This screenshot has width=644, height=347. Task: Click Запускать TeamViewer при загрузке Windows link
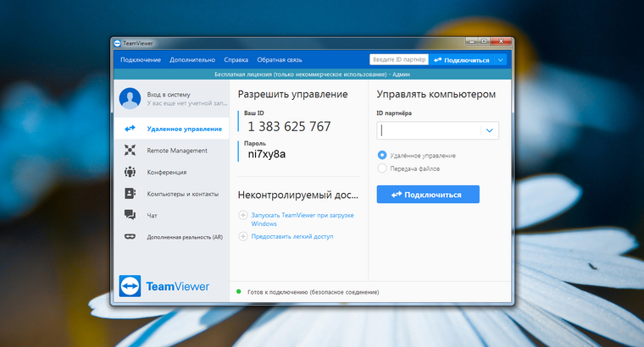[x=303, y=219]
